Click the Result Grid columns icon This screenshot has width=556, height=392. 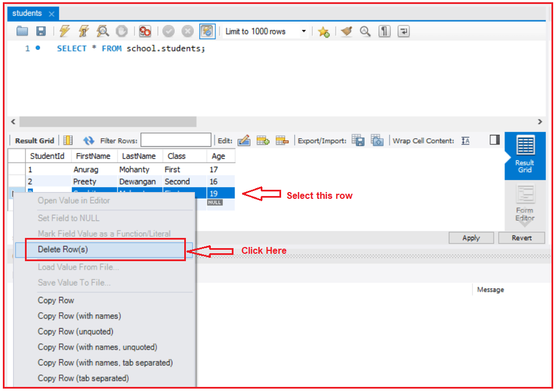pos(67,140)
